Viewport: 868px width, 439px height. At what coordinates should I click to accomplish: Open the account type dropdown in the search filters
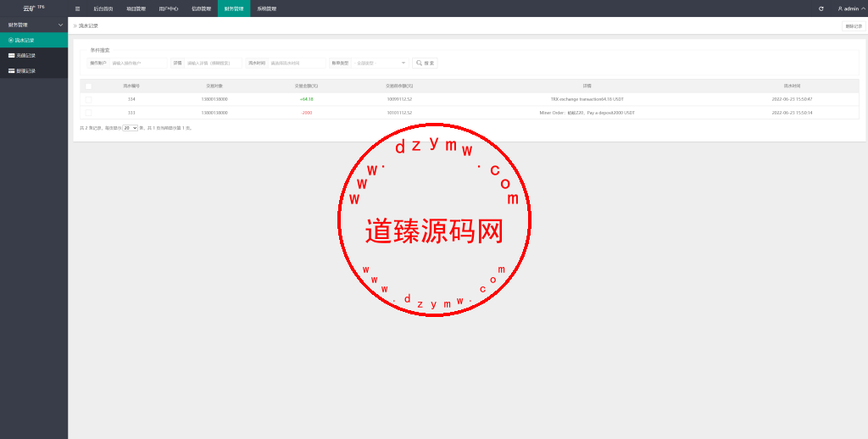coord(381,63)
